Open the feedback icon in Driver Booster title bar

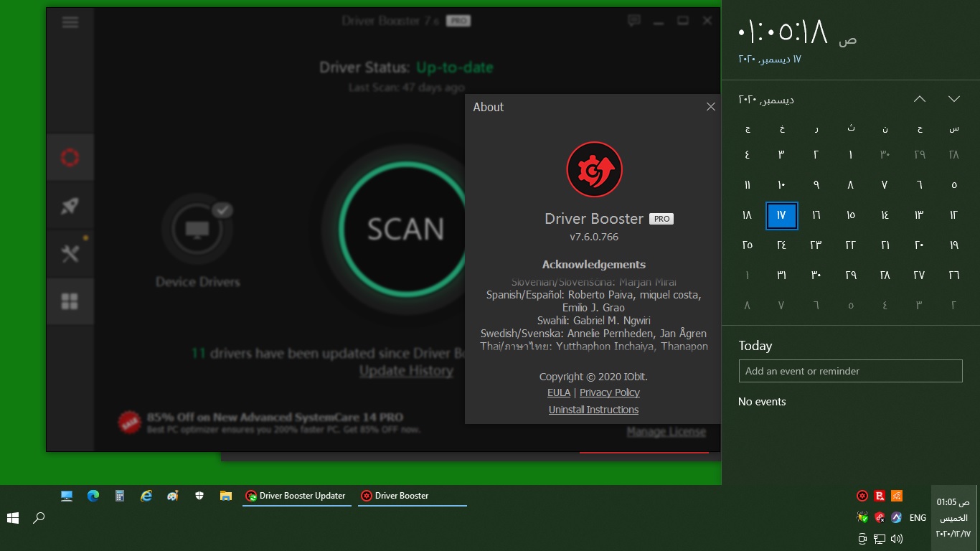click(x=633, y=21)
